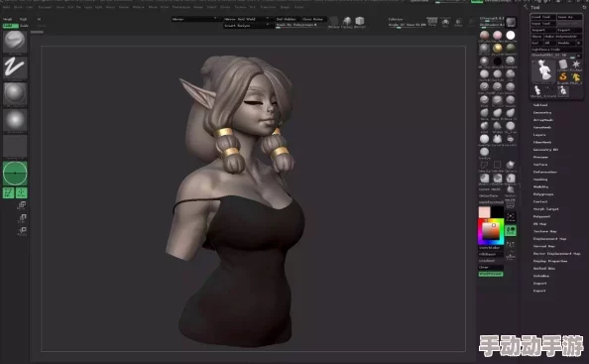Screen dimensions: 589x364
Task: Select the second small figure tool thumbnail
Action: [x=562, y=90]
